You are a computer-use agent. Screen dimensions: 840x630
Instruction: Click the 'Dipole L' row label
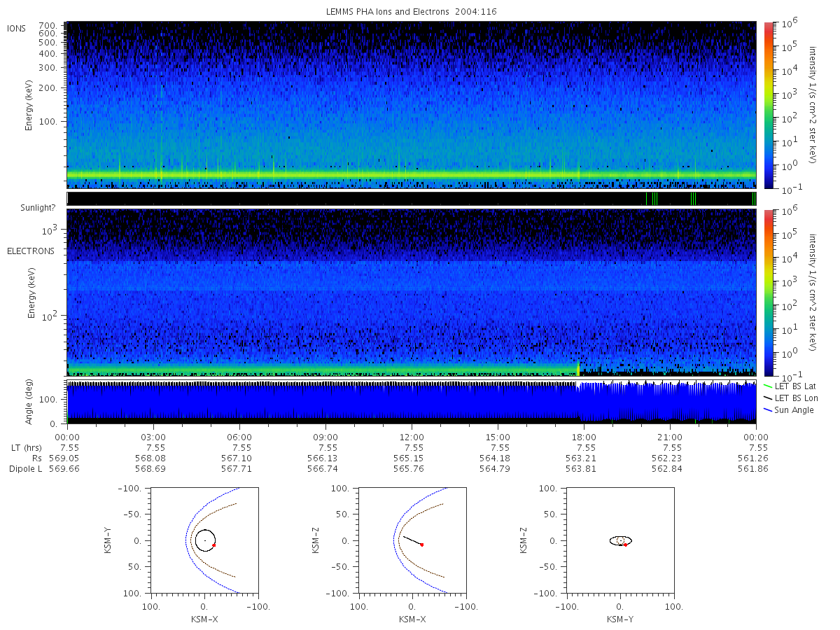click(x=26, y=468)
